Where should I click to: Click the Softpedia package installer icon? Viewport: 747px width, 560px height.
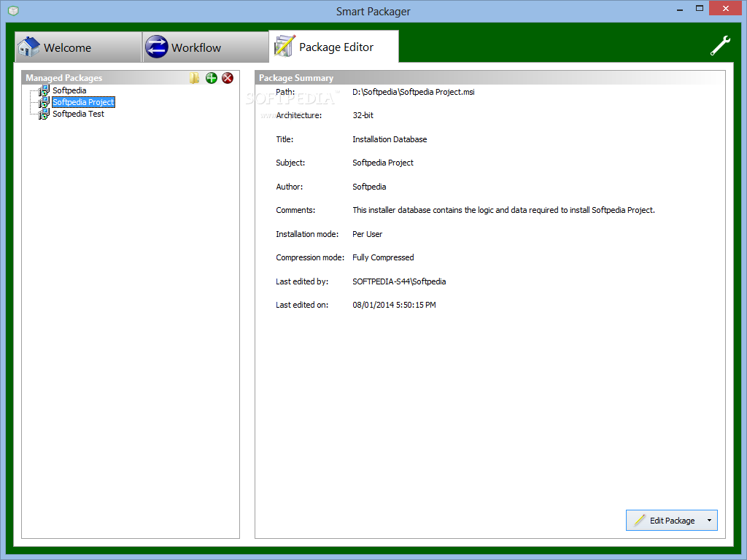click(44, 90)
